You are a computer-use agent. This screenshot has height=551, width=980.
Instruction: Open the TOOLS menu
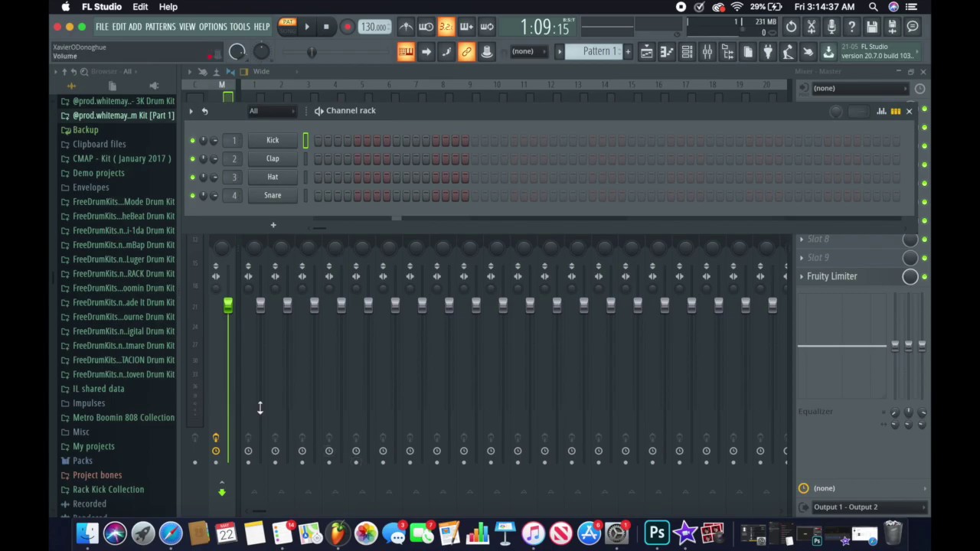(x=240, y=27)
